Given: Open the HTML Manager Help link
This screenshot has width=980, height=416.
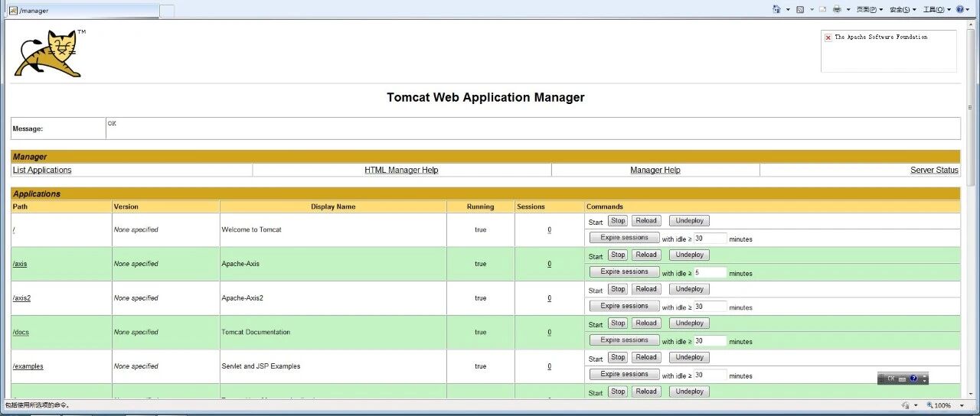Looking at the screenshot, I should (401, 170).
